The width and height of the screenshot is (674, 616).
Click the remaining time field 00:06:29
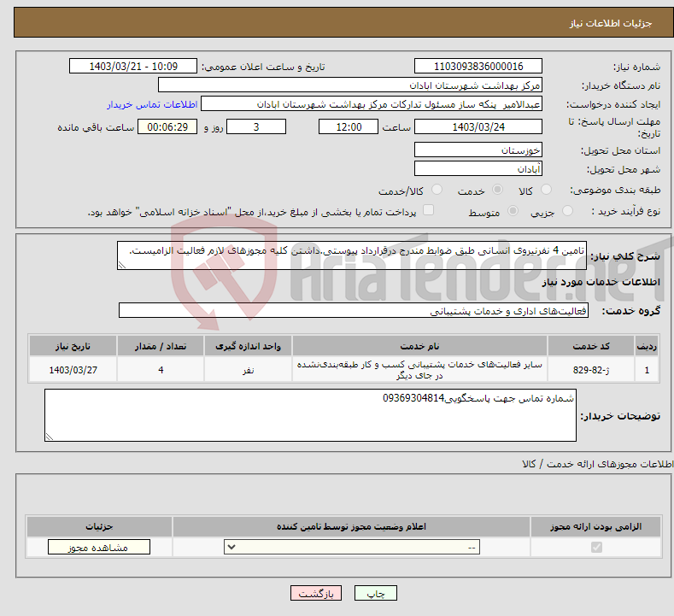[167, 126]
